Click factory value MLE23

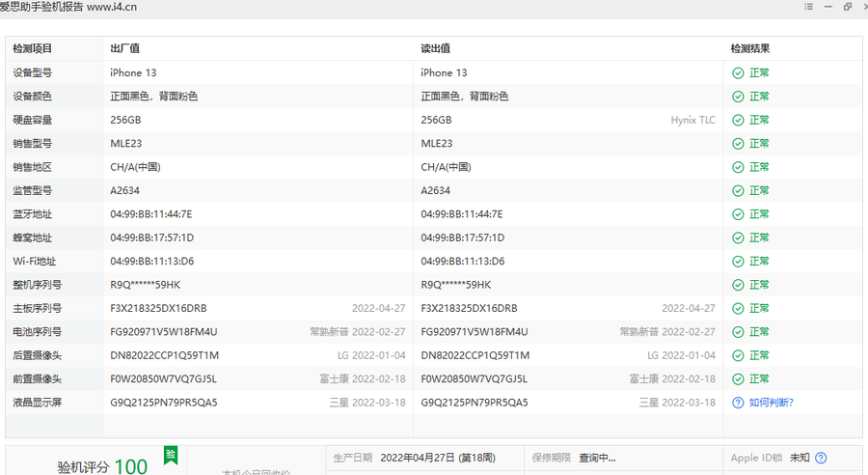(x=126, y=144)
